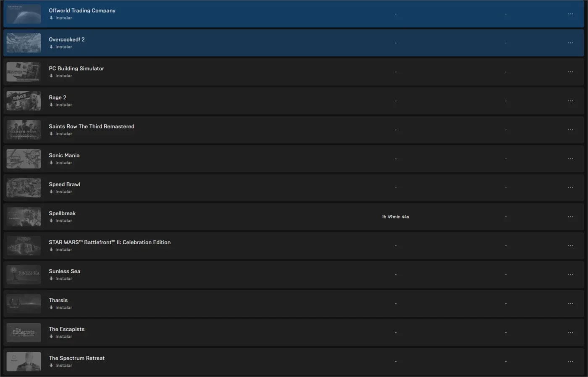Click the Battlefront II cover thumbnail

click(24, 246)
